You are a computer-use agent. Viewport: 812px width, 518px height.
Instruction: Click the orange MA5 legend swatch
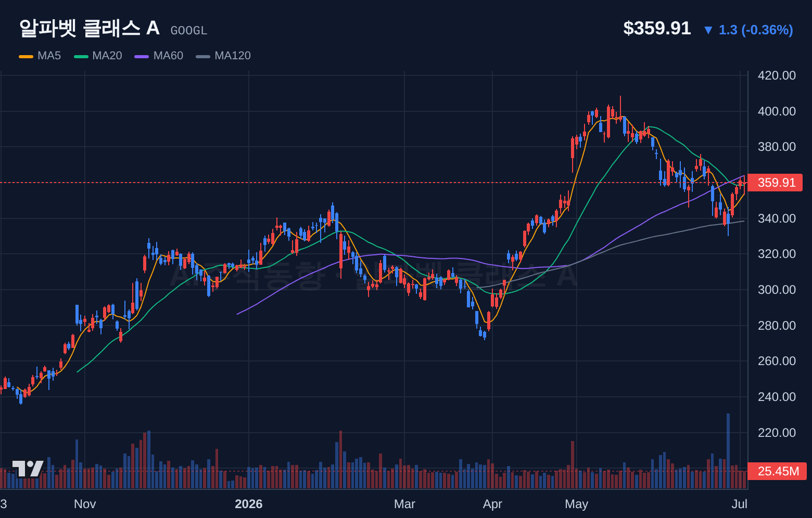click(26, 56)
